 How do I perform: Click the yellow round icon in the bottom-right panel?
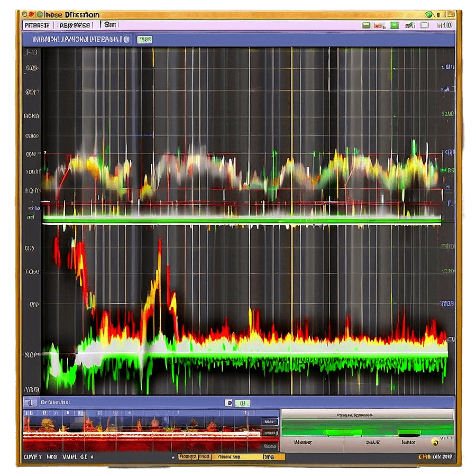tap(435, 442)
